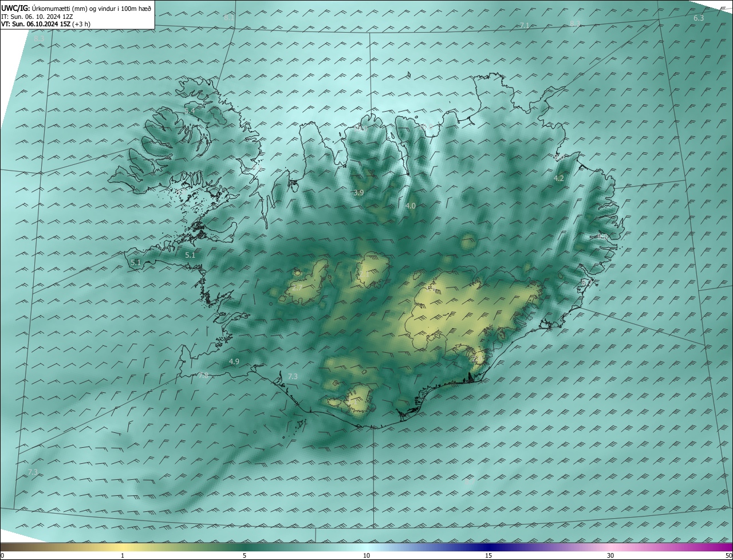Image resolution: width=733 pixels, height=560 pixels.
Task: Click the 4.2 value in northeast Iceland
Action: (559, 179)
